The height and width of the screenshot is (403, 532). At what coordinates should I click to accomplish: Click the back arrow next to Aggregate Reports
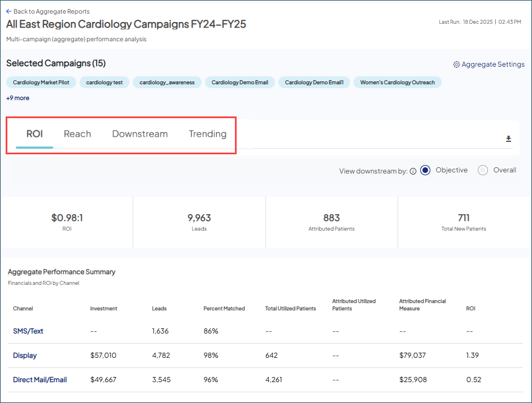pos(9,11)
